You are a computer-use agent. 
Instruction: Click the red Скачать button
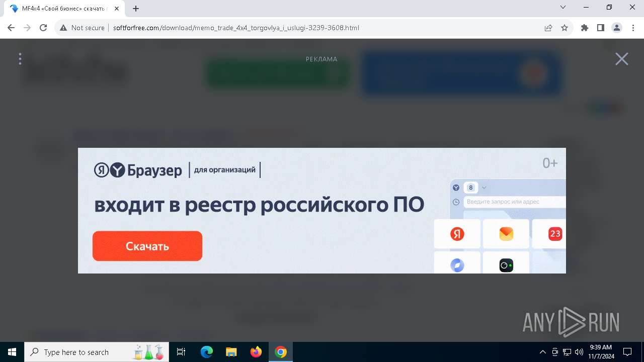click(147, 246)
